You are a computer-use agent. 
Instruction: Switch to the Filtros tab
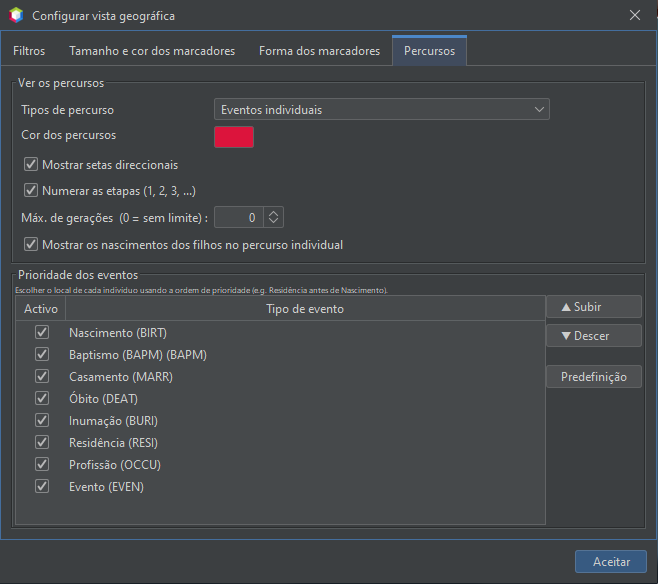click(29, 51)
